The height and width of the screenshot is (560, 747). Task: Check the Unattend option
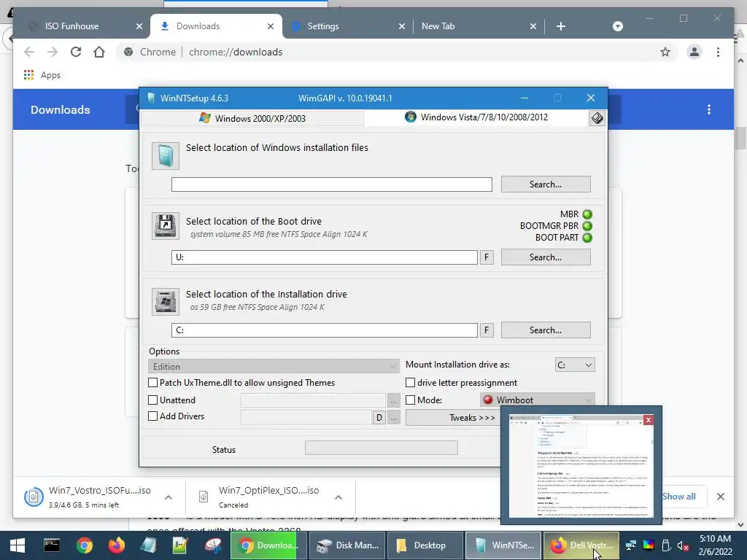153,400
